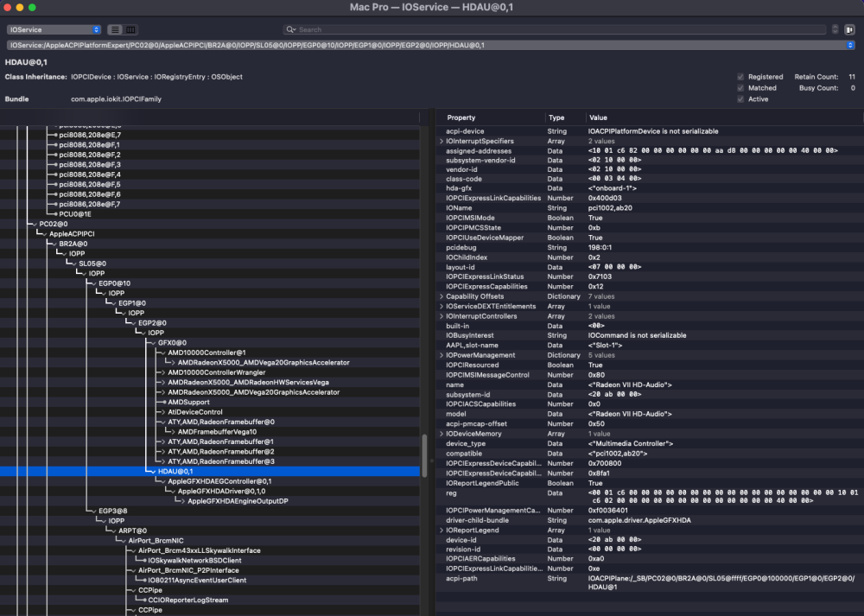Switch to column browser view icon
This screenshot has width=864, height=616.
coord(130,29)
